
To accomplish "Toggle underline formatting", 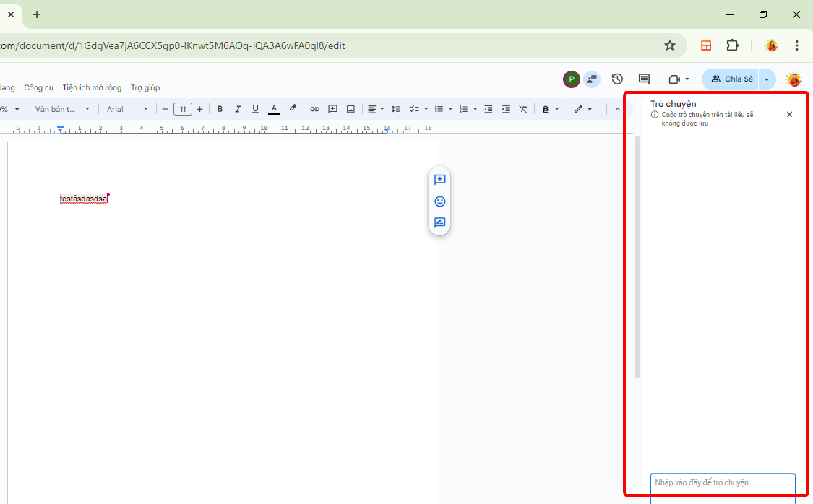I will [x=255, y=109].
